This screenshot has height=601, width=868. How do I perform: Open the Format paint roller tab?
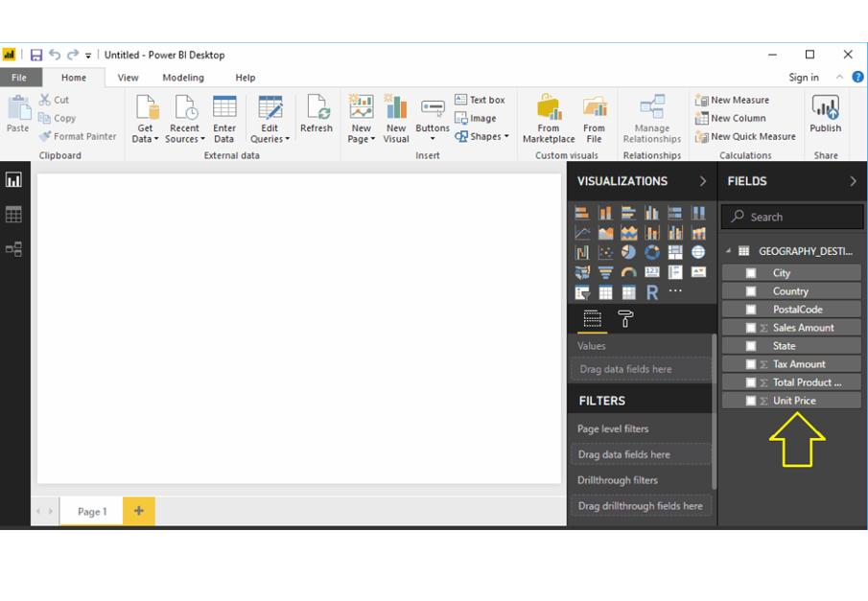(x=625, y=319)
